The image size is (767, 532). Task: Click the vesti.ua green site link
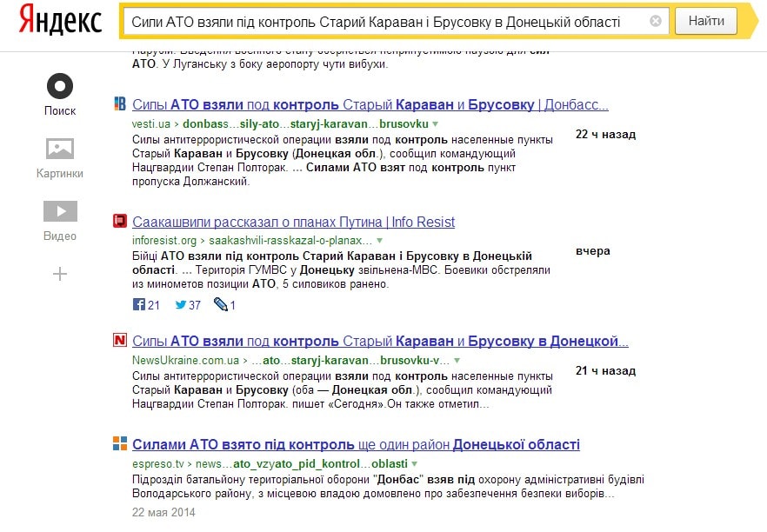tap(150, 124)
